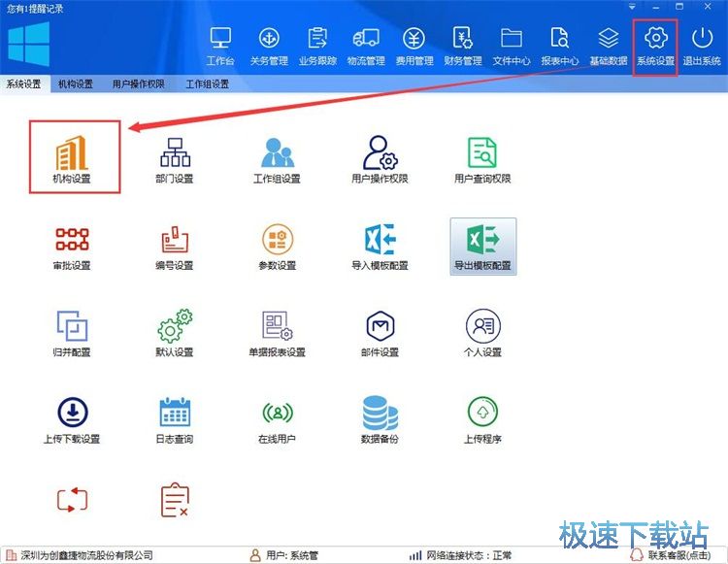Open the title bar dropdown arrow menu

point(632,7)
